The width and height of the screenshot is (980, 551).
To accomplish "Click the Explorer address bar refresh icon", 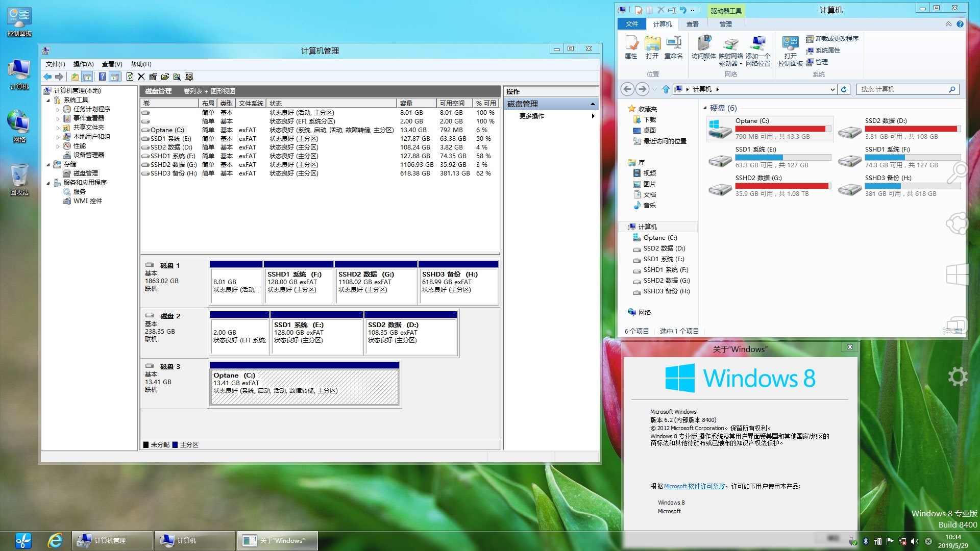I will (844, 89).
